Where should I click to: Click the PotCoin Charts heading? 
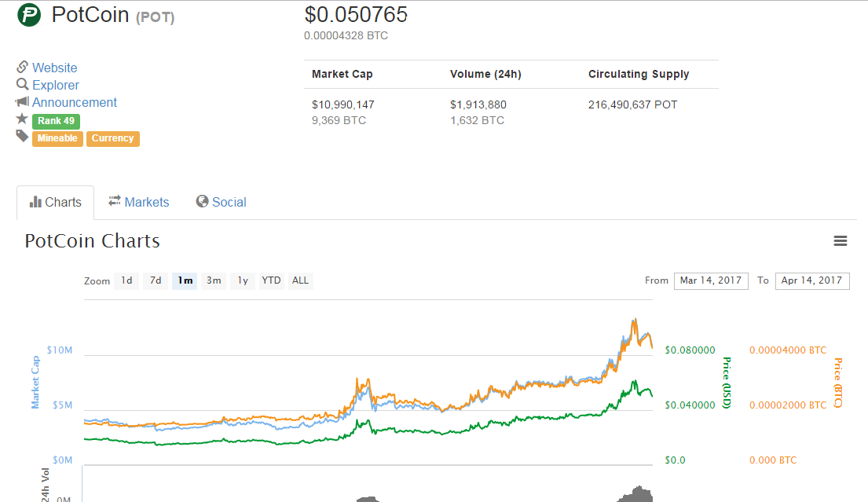click(x=93, y=240)
